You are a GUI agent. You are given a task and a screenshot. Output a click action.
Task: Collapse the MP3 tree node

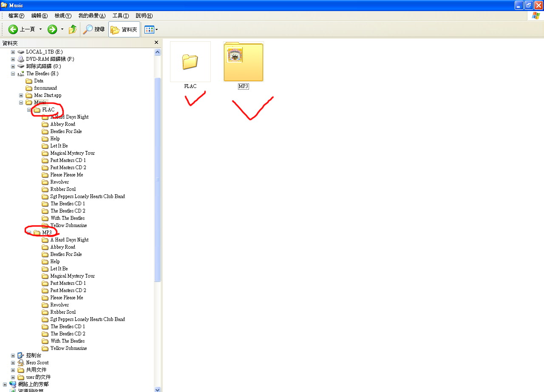pos(29,233)
